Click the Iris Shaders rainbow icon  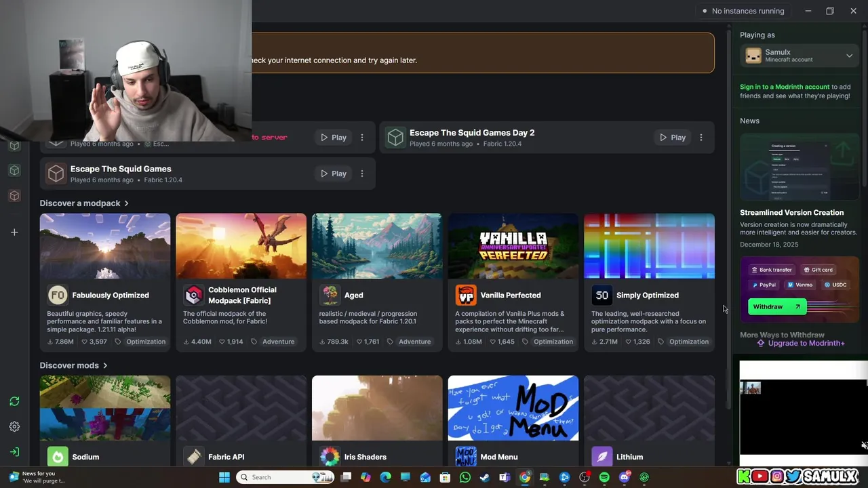click(330, 457)
